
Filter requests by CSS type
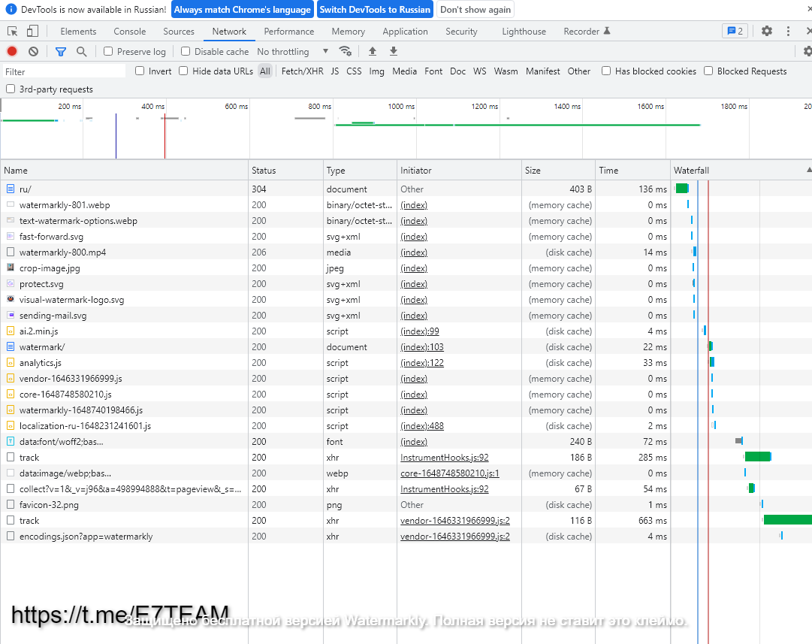tap(354, 71)
